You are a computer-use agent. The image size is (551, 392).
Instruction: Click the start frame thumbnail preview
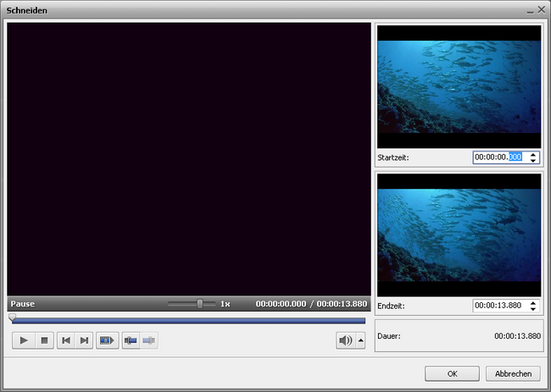tap(459, 86)
